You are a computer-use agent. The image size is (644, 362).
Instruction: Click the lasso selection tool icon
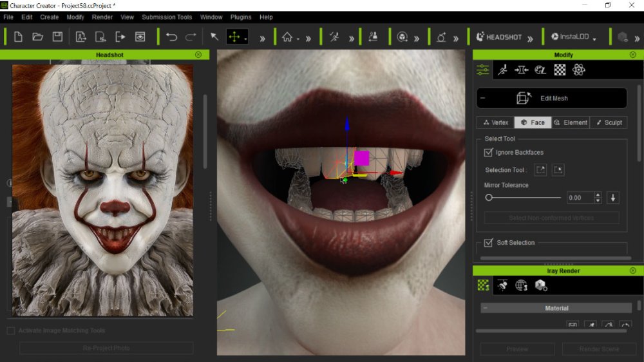558,169
